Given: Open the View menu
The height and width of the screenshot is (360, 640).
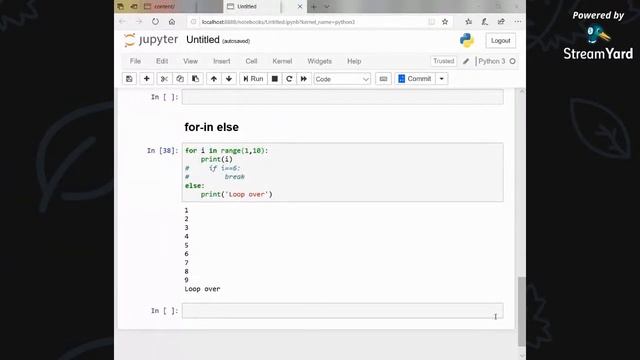Looking at the screenshot, I should point(190,61).
